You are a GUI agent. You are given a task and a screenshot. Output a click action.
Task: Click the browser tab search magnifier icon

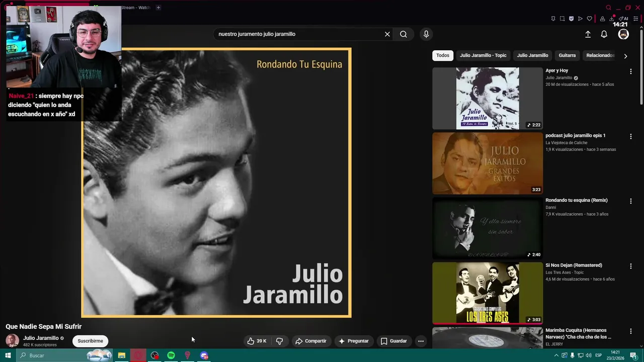coord(608,8)
